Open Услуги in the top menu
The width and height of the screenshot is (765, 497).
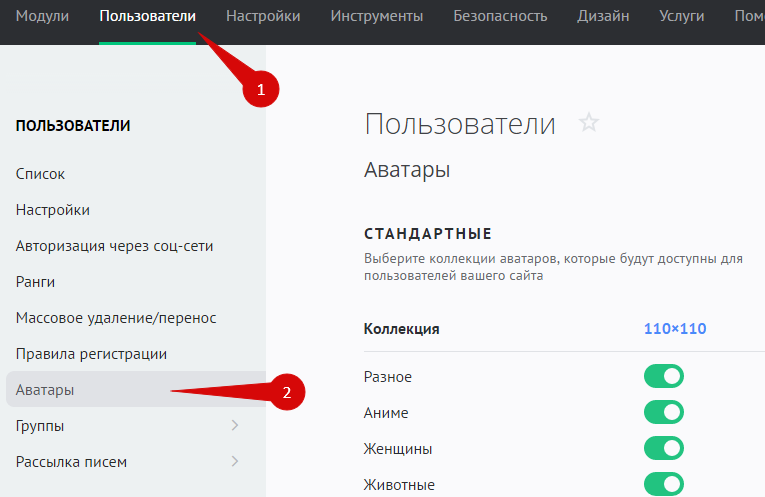point(682,16)
